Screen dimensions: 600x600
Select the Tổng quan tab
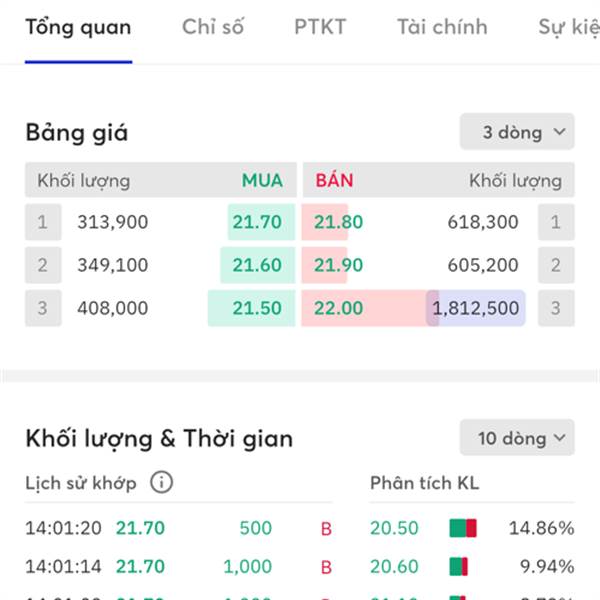pos(78,28)
